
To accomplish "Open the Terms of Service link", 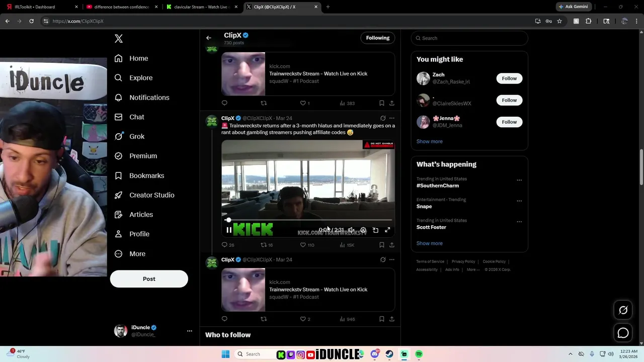I will click(430, 261).
